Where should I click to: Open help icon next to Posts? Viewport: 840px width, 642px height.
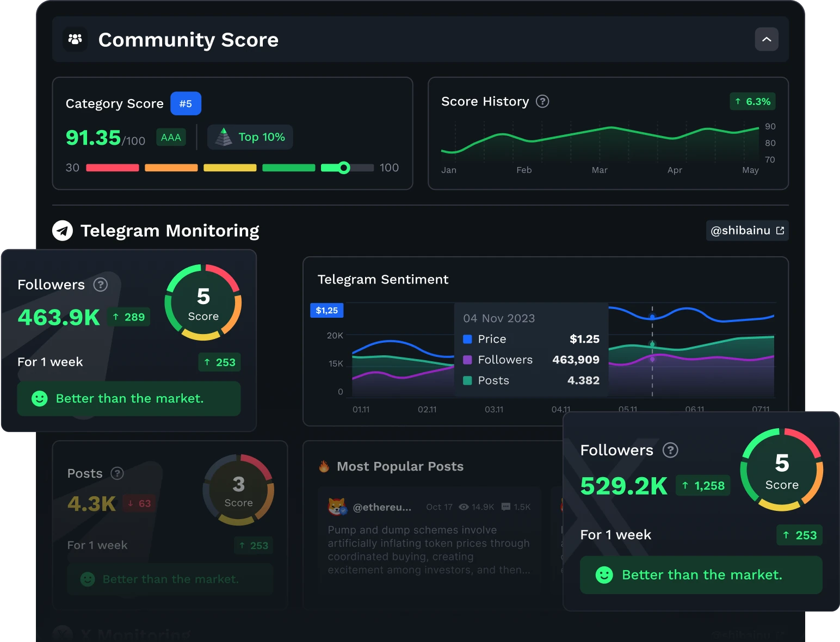117,473
